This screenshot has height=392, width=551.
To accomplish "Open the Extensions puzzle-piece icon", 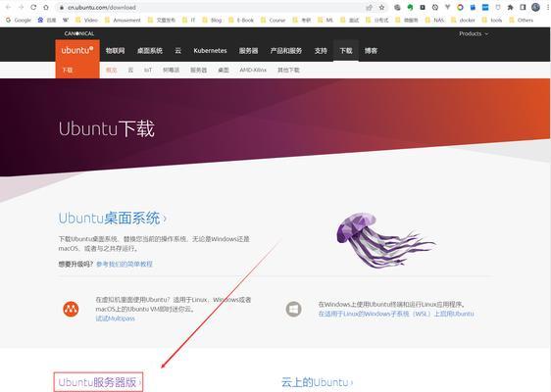I will click(510, 8).
